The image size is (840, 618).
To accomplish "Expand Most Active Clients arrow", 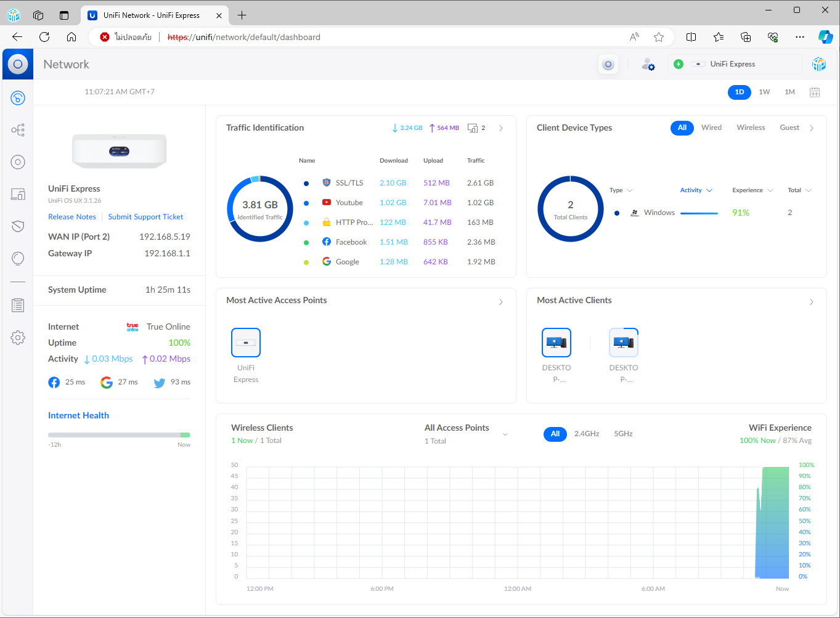I will point(812,302).
